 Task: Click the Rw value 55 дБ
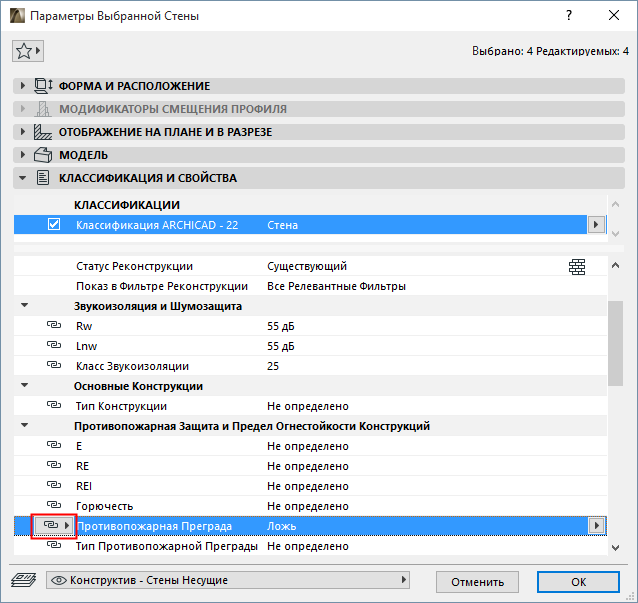pyautogui.click(x=281, y=326)
